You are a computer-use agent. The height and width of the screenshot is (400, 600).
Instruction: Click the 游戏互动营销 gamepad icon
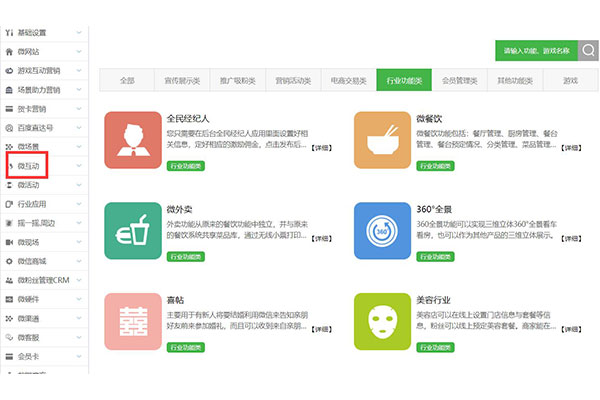point(9,71)
